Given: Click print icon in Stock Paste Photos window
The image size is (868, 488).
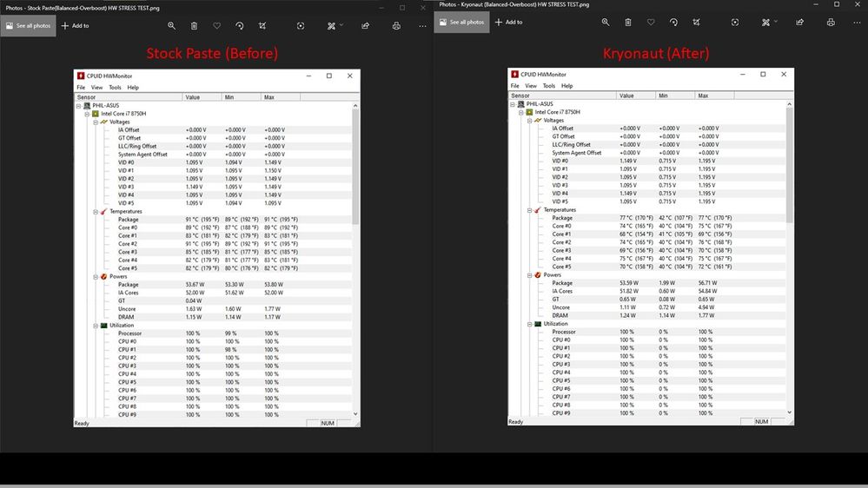Looking at the screenshot, I should (396, 25).
